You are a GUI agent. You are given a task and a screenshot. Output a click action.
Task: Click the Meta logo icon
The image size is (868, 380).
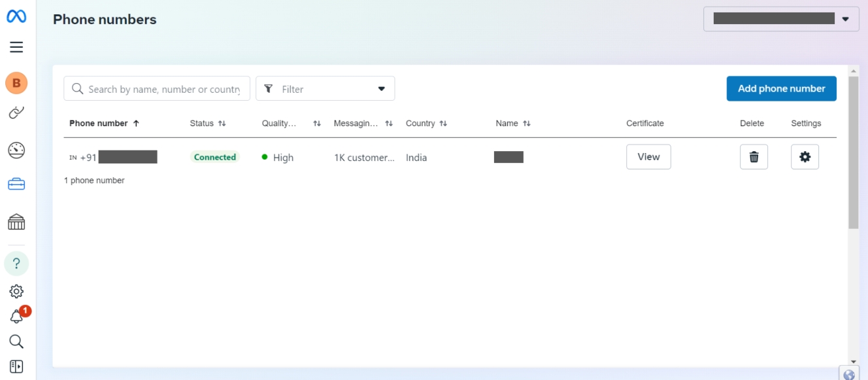[16, 17]
